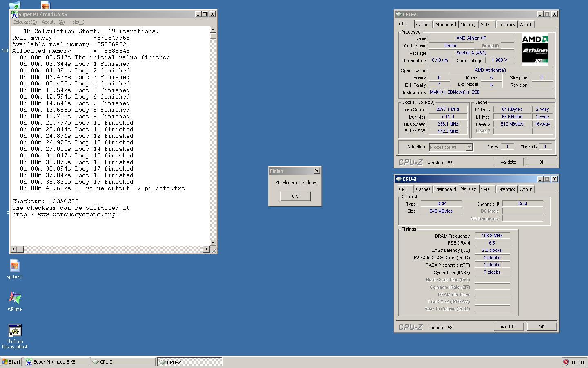Click the Core Voltage value 1.968 V
Screen dimensions: 588x368
[x=499, y=60]
